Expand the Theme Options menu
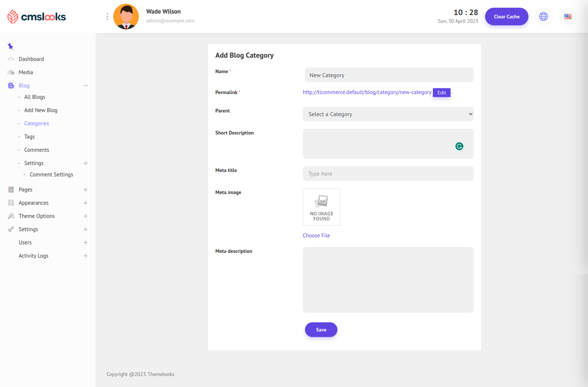Image resolution: width=588 pixels, height=387 pixels. (x=86, y=216)
